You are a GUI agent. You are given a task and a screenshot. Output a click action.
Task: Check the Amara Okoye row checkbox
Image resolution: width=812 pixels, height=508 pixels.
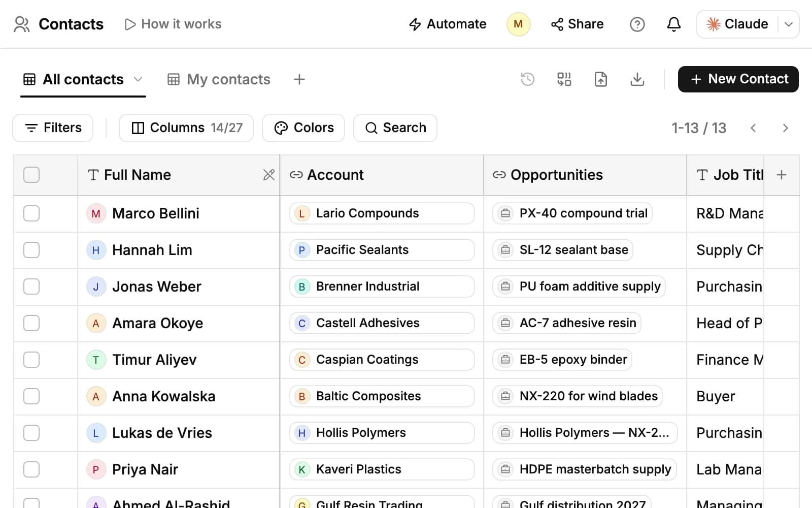31,323
